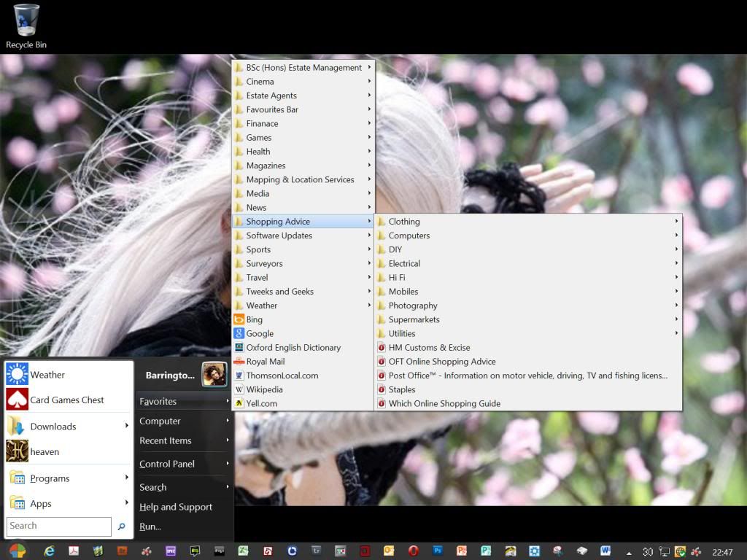The image size is (747, 560).
Task: Open Excel from the taskbar
Action: coord(243,551)
